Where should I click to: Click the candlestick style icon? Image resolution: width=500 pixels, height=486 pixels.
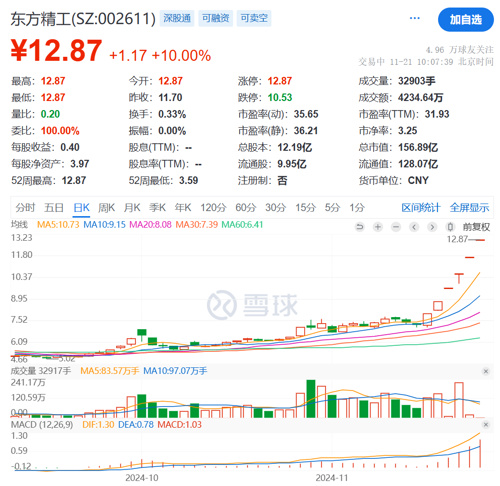pos(450,227)
